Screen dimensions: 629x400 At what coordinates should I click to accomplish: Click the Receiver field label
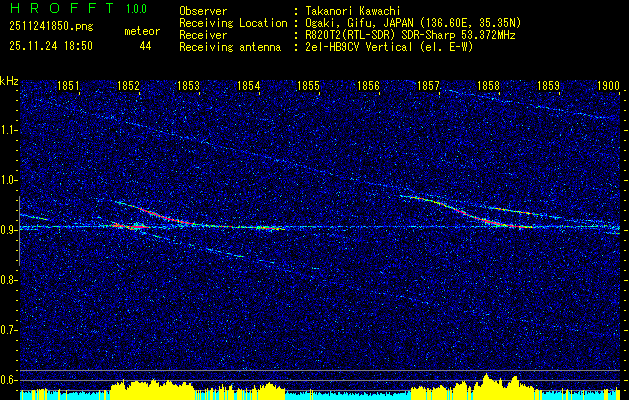coord(203,35)
